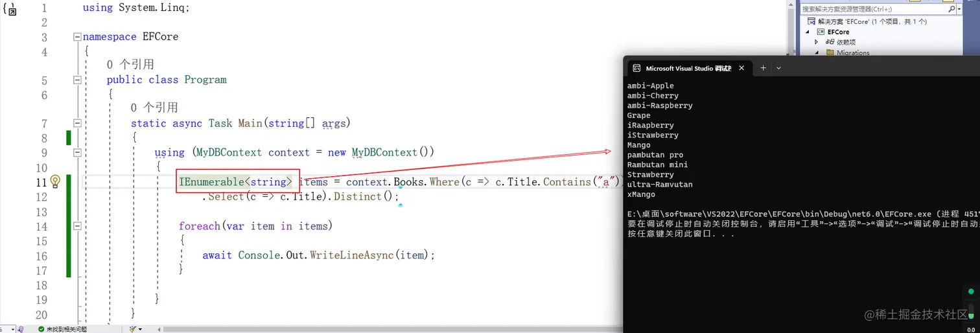This screenshot has height=333, width=980.
Task: Open the search options dropdown arrow
Action: (x=960, y=9)
